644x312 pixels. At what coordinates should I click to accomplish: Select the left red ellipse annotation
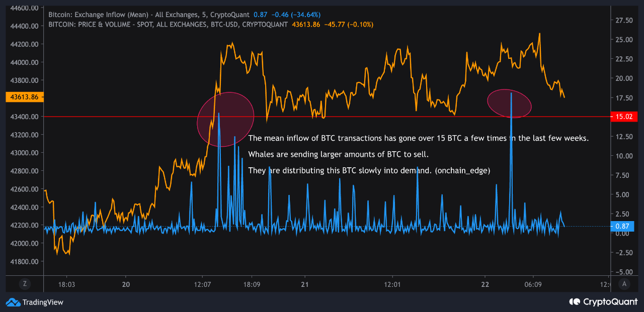pos(225,118)
